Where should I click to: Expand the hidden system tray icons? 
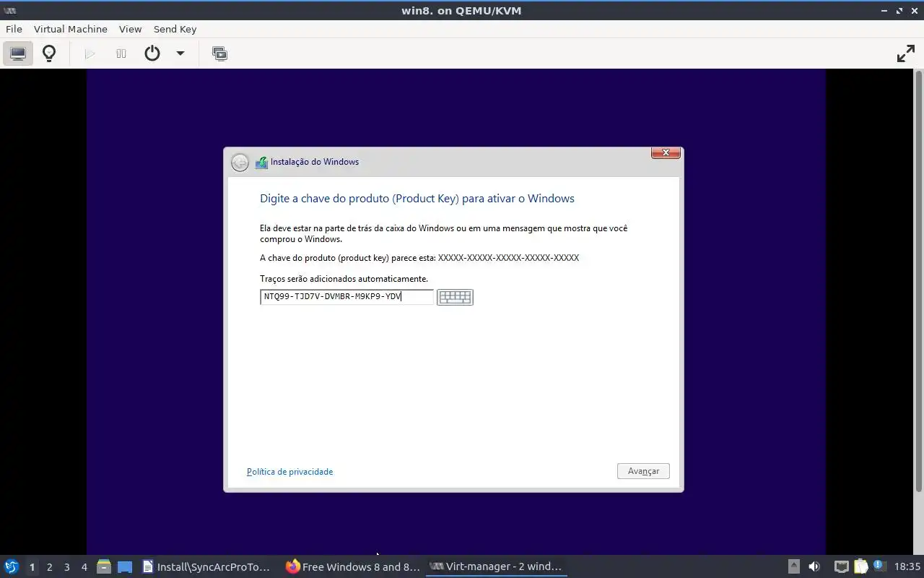(793, 567)
